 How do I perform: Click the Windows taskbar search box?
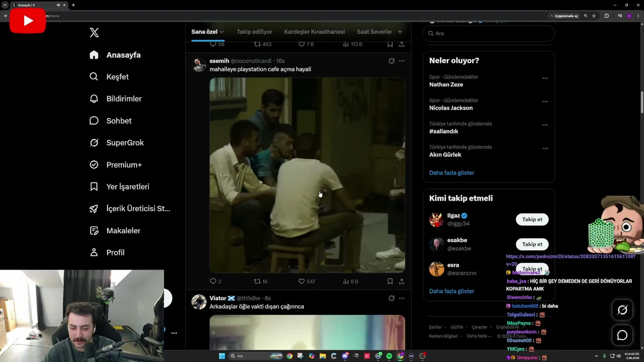(x=257, y=356)
